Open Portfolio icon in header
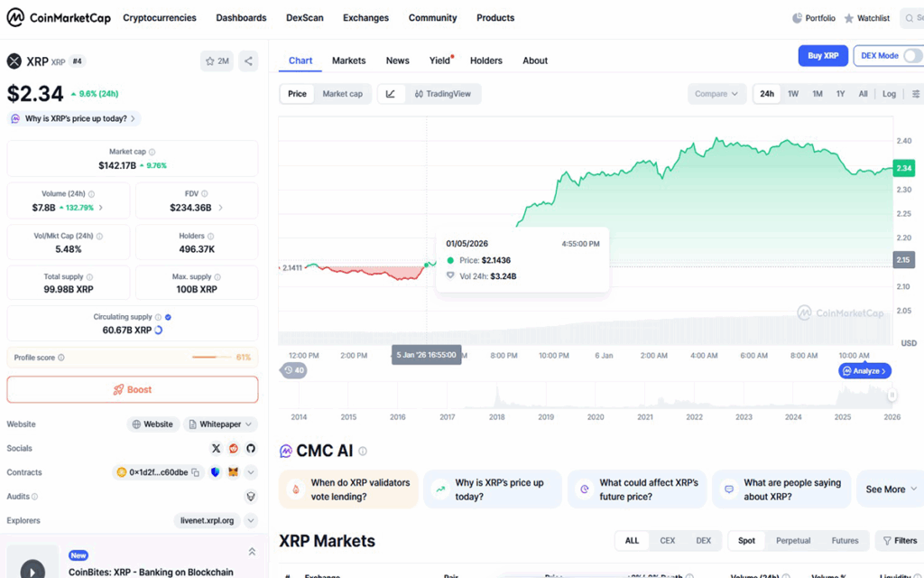 point(797,18)
